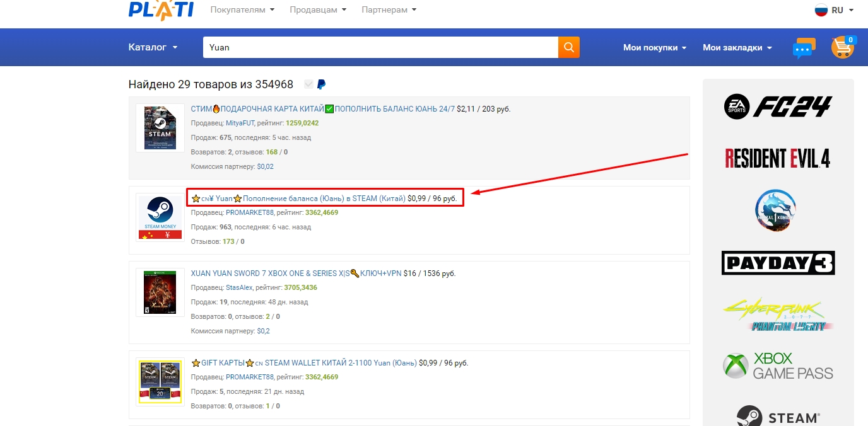
Task: Click Steam Money Yuan product thumbnail
Action: pos(160,217)
